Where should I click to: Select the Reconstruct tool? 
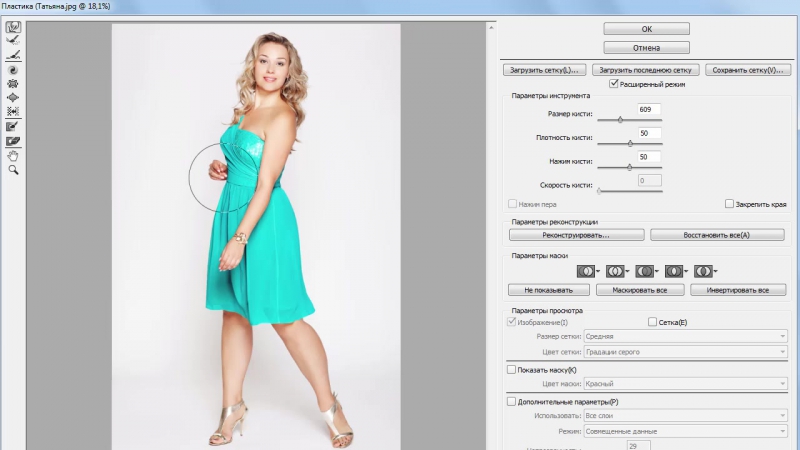pyautogui.click(x=13, y=41)
